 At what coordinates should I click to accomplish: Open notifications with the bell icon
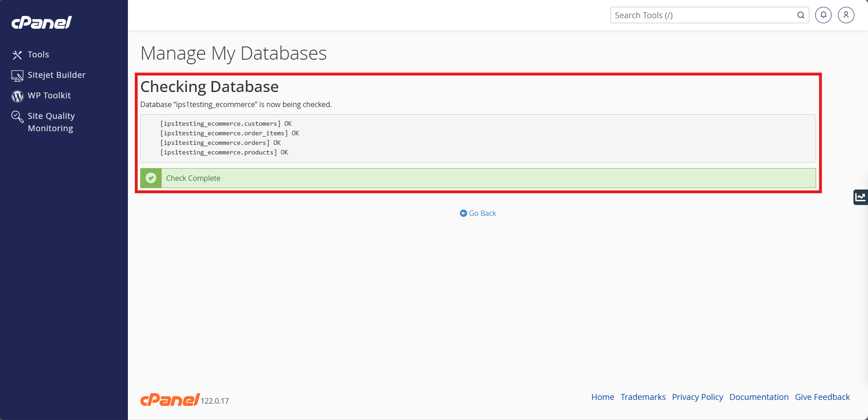click(x=823, y=15)
